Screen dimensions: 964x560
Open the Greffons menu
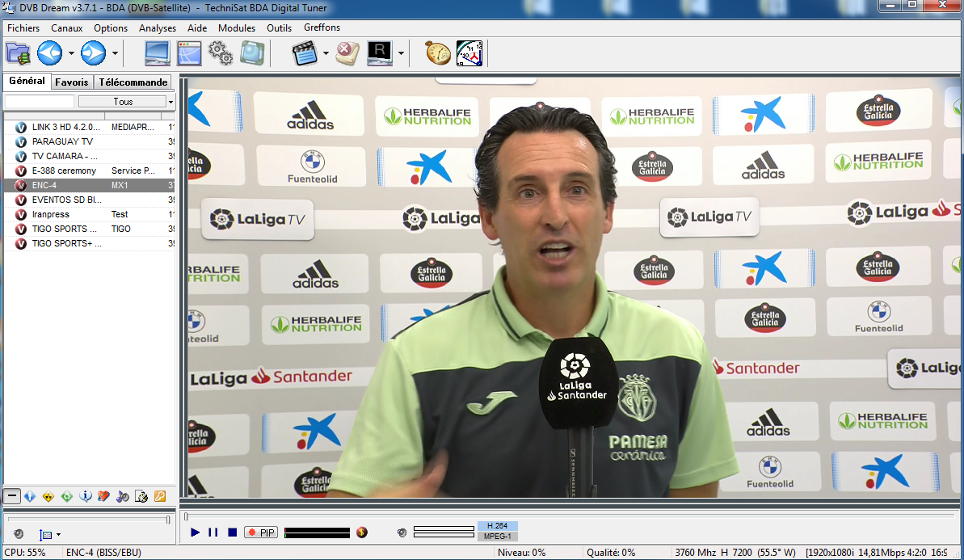[322, 27]
